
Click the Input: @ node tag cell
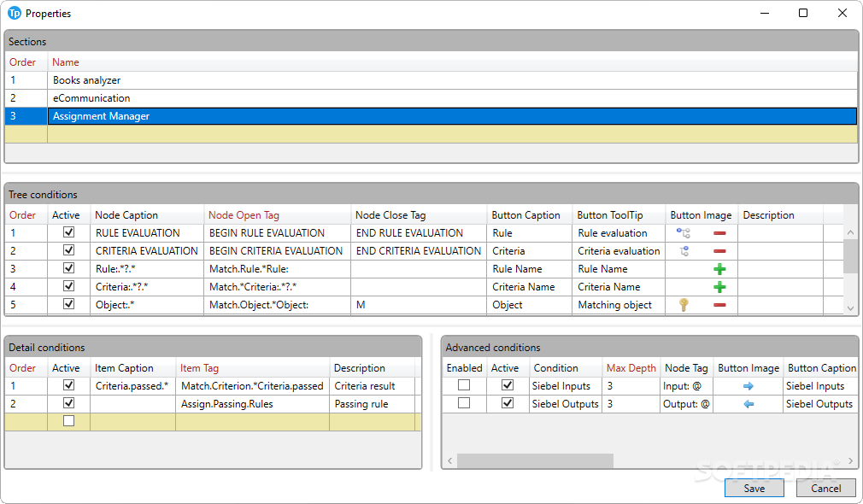(686, 386)
